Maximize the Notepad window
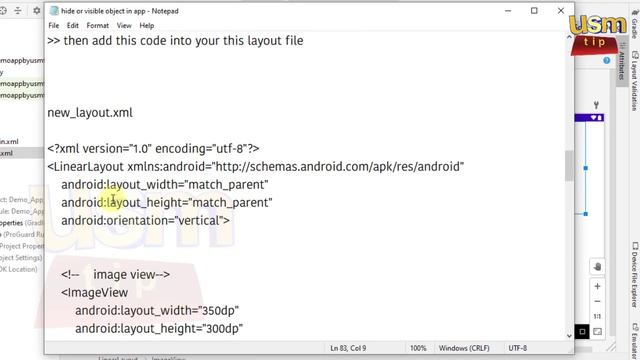The height and width of the screenshot is (360, 640). [534, 11]
